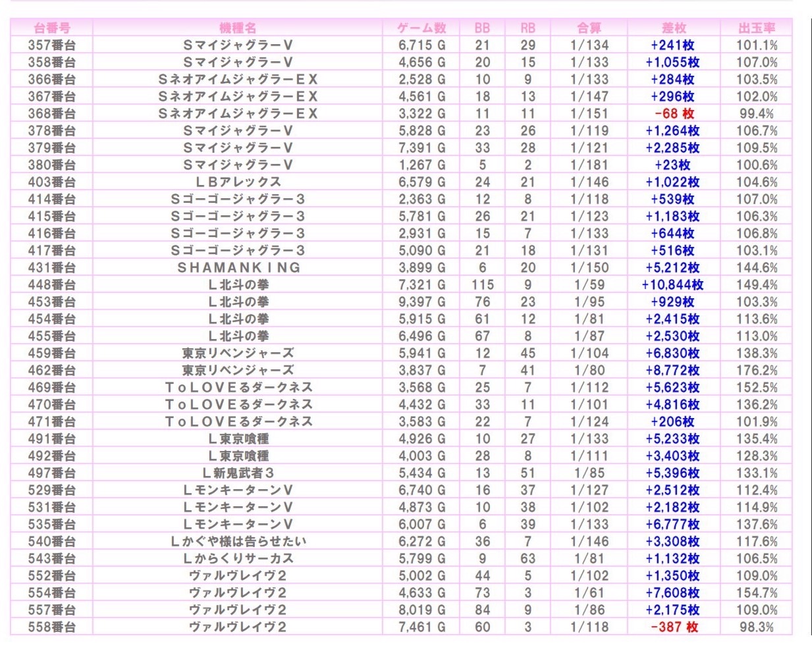Screen dimensions: 812x653
Task: Click the 9,397 G game count cell
Action: 421,301
